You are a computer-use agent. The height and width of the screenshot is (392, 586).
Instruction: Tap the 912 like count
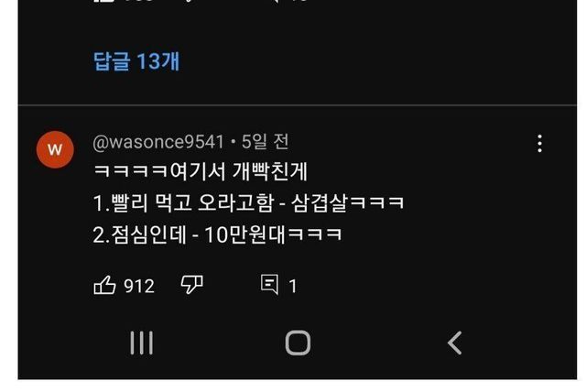coord(139,287)
